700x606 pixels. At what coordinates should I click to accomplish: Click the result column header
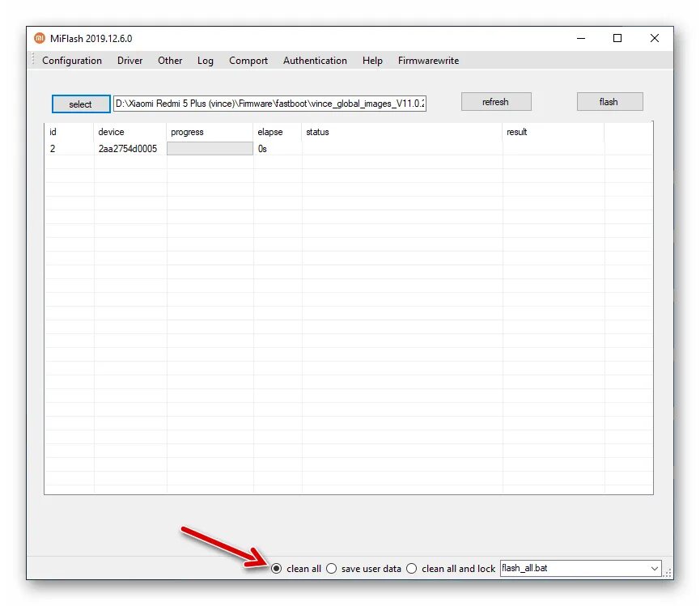[x=554, y=132]
